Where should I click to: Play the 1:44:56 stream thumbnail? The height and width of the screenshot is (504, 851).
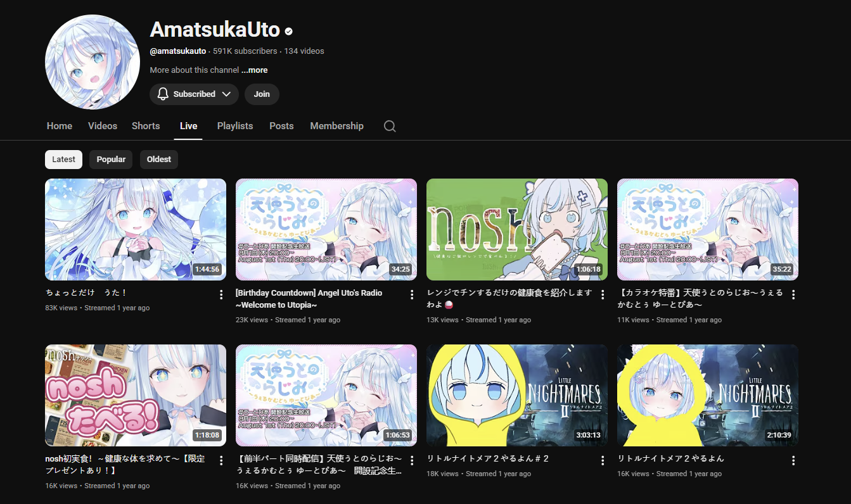[136, 229]
